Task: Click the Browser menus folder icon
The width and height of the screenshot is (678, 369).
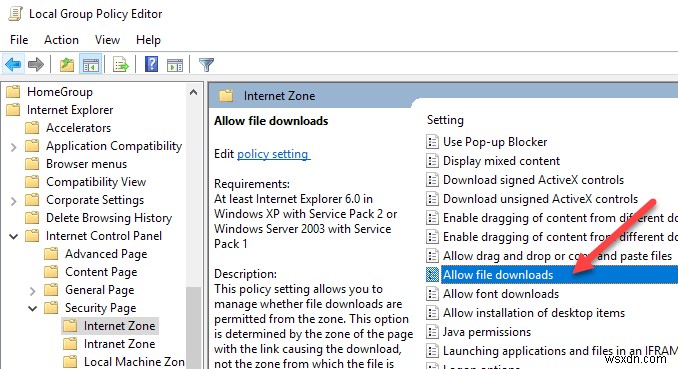Action: point(32,164)
